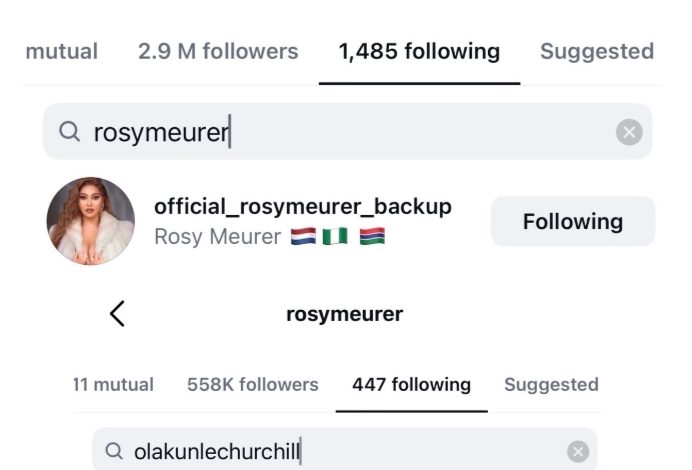Screen dimensions: 692x470
Task: Switch to the 11 mutual tab
Action: click(x=113, y=385)
